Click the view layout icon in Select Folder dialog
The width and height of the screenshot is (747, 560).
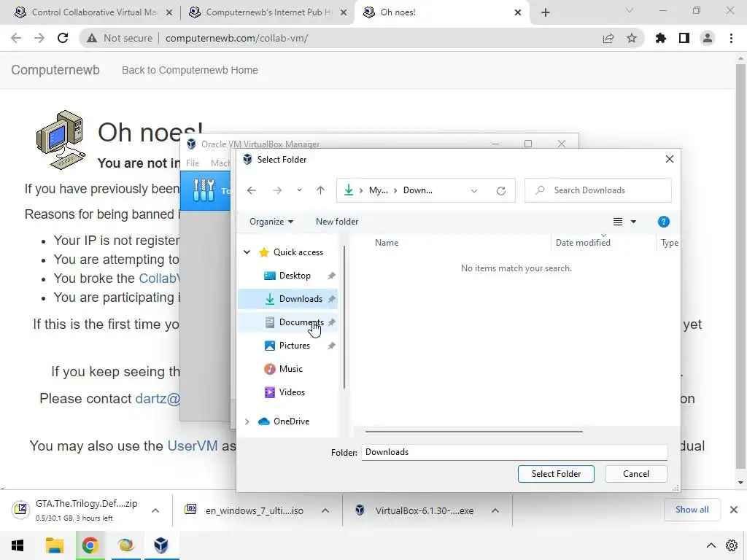pyautogui.click(x=617, y=222)
